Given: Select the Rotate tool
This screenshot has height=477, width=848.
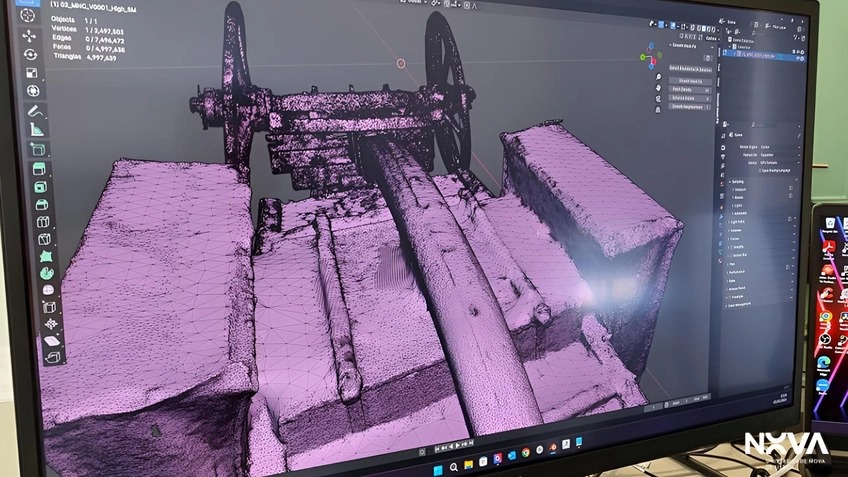Looking at the screenshot, I should (x=30, y=54).
